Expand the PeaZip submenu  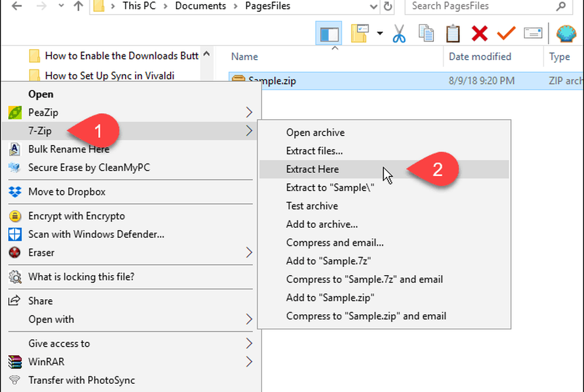tap(249, 112)
